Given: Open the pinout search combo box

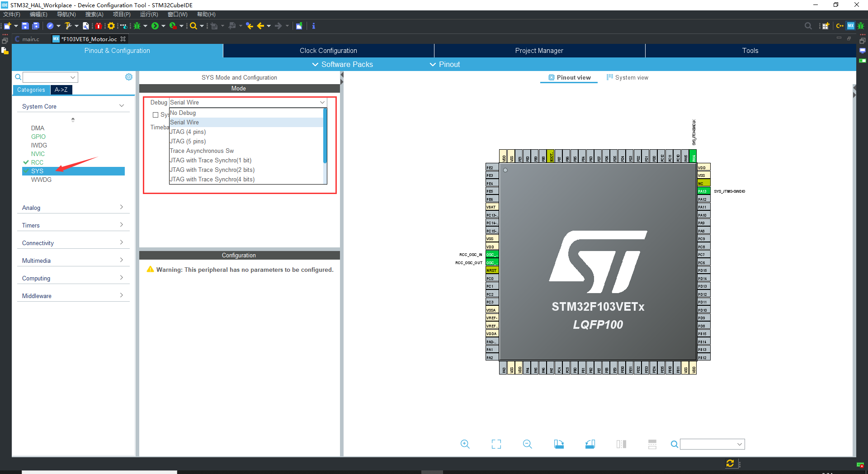Looking at the screenshot, I should click(712, 444).
